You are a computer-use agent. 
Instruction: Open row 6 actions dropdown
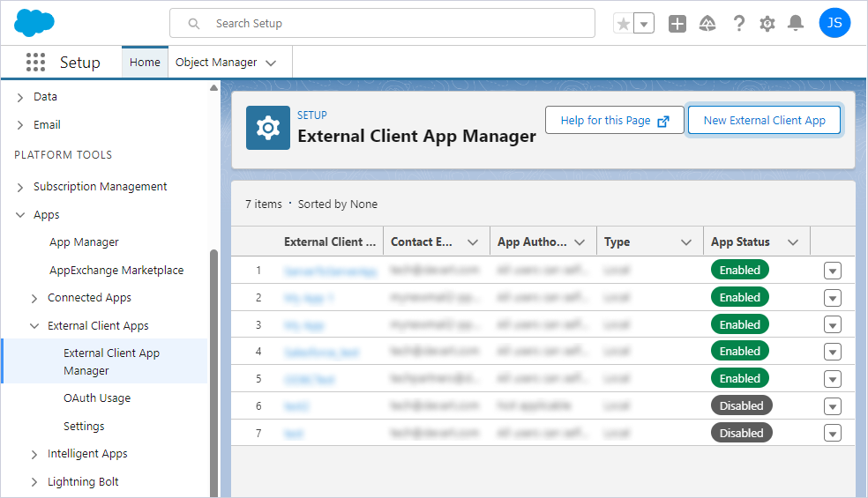click(x=833, y=406)
